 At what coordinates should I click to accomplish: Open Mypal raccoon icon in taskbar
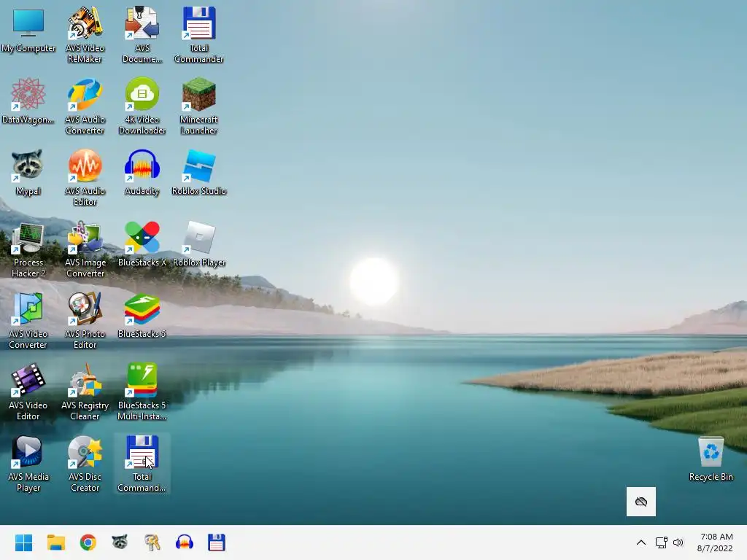click(x=120, y=542)
